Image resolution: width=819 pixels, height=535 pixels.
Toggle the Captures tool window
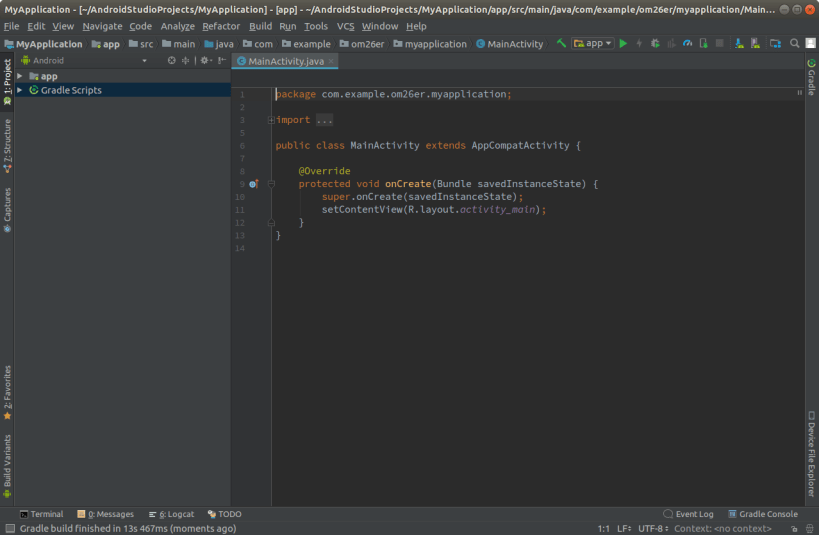click(x=7, y=210)
